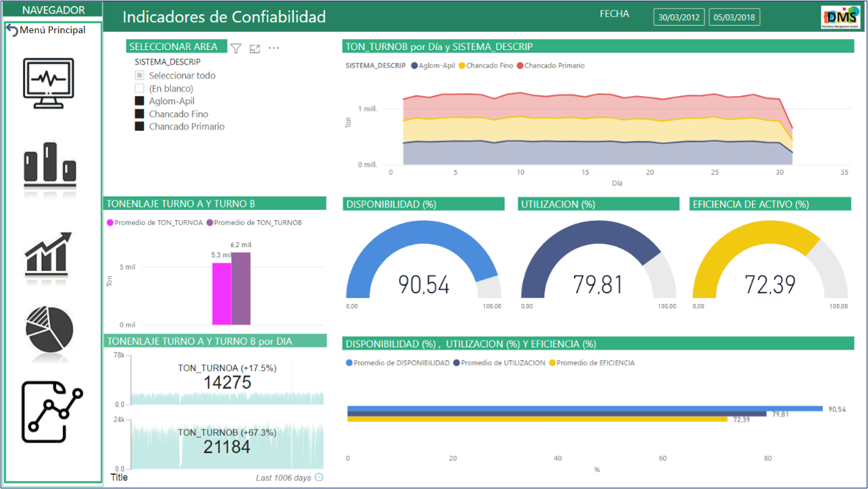Viewport: 868px width, 489px height.
Task: Click the end date field 05/03/2018
Action: 734,17
